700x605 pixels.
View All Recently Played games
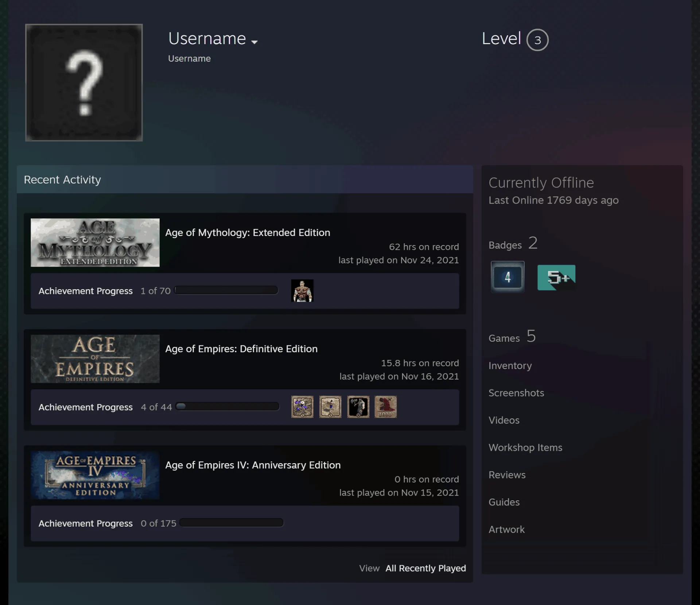coord(426,568)
